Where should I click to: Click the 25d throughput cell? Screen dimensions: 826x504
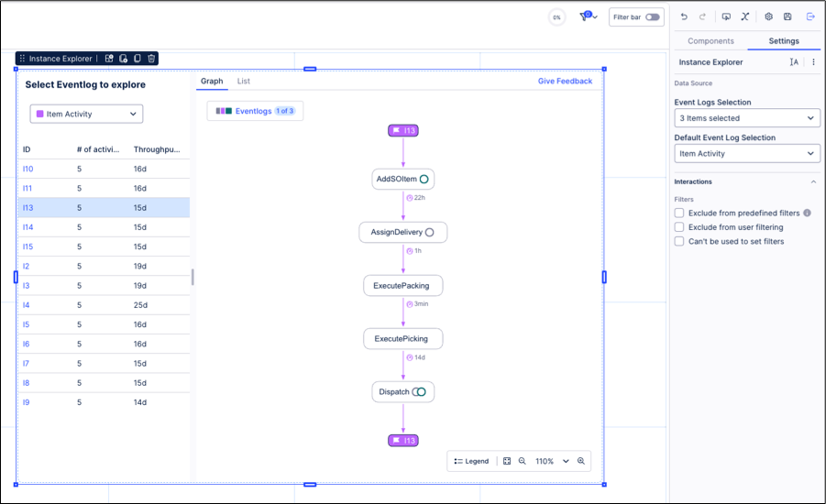pyautogui.click(x=140, y=305)
